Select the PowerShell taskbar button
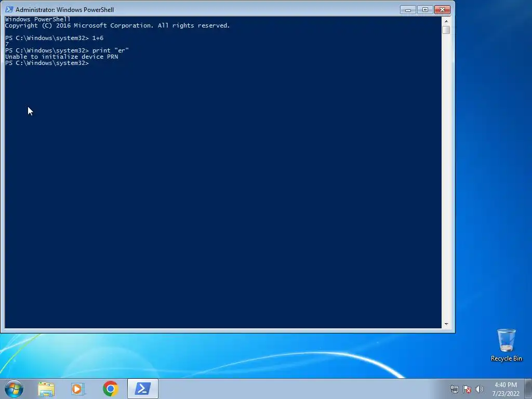The image size is (532, 399). (143, 389)
